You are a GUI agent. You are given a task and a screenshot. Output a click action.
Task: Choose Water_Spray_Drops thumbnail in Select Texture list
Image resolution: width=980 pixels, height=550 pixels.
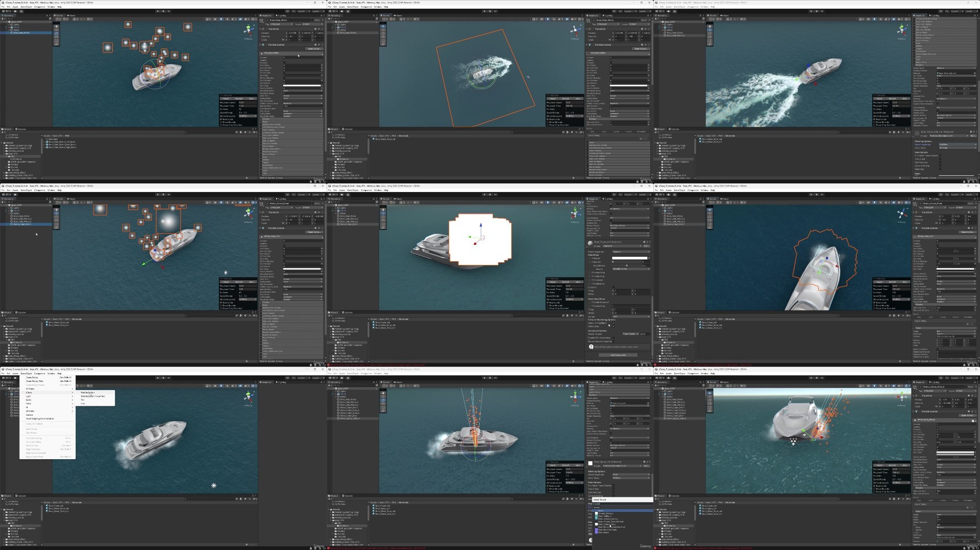point(596,524)
